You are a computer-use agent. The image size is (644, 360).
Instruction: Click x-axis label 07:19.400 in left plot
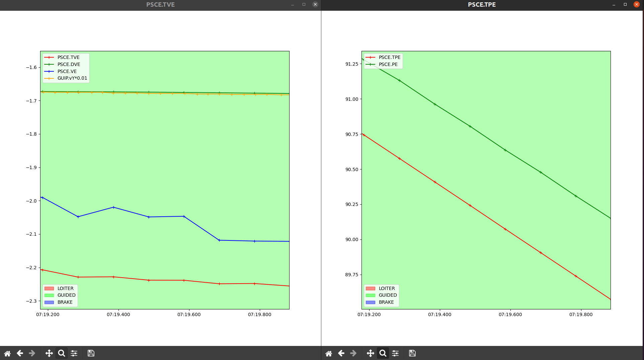click(118, 314)
